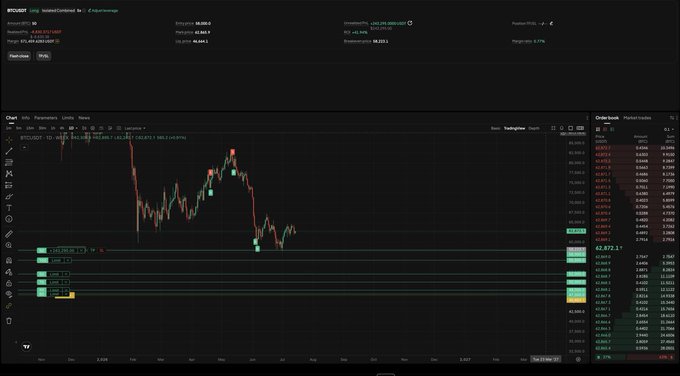Click the refresh icon beside unrealized PnL
The height and width of the screenshot is (376, 680).
(x=410, y=23)
